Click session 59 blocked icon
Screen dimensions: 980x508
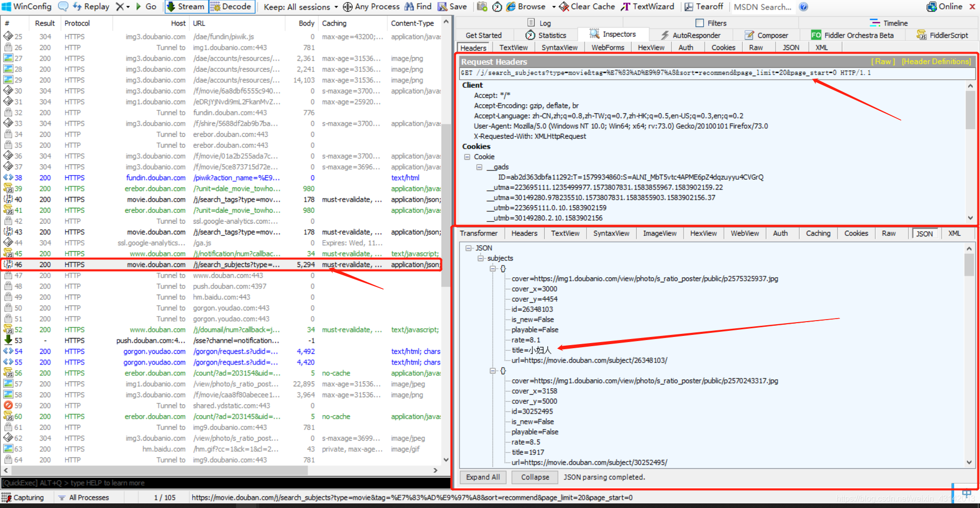[8, 405]
